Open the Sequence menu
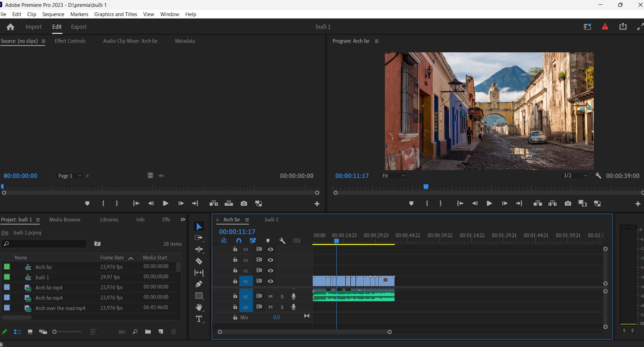 (53, 14)
